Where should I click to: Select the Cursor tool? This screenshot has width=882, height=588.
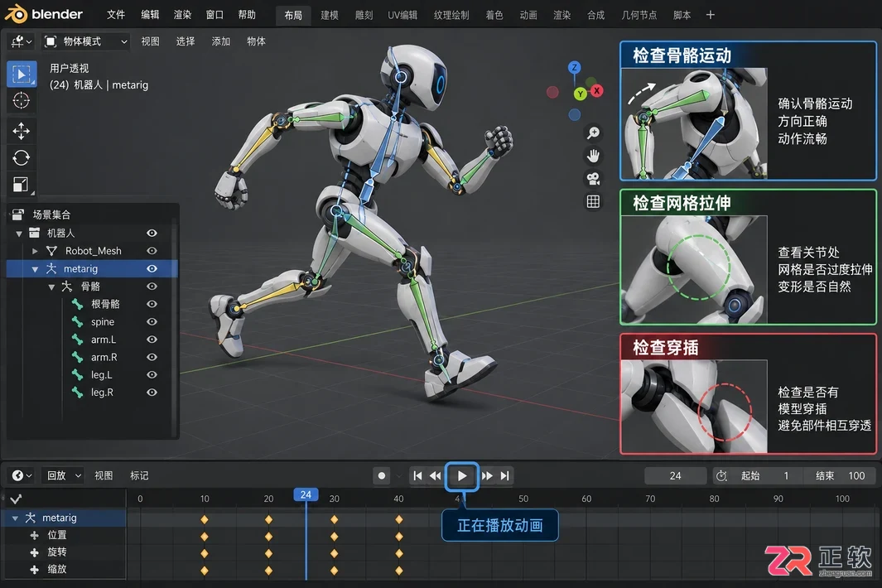tap(22, 101)
